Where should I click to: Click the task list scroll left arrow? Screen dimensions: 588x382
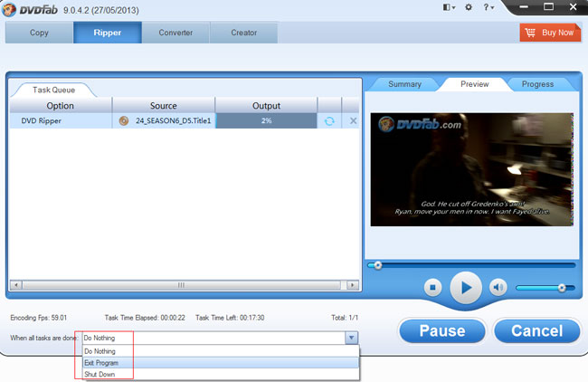pyautogui.click(x=15, y=285)
